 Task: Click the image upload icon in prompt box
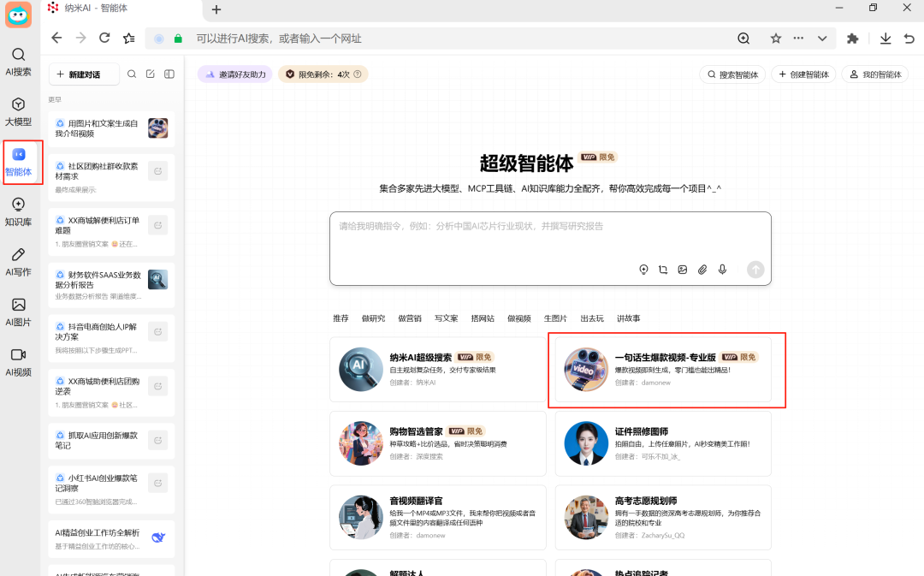[683, 270]
